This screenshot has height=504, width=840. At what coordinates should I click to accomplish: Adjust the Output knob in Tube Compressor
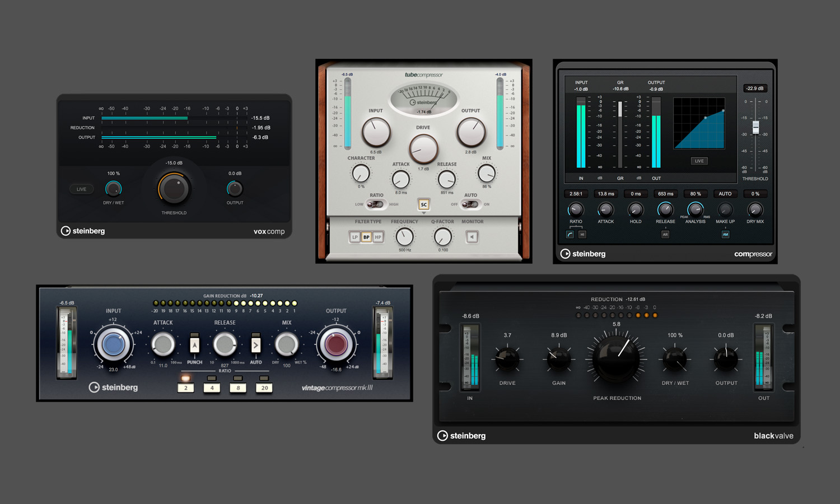click(471, 133)
